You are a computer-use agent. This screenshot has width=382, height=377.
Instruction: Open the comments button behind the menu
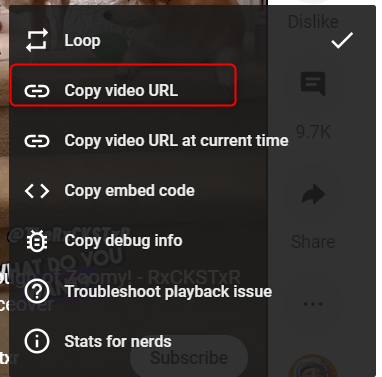coord(313,83)
